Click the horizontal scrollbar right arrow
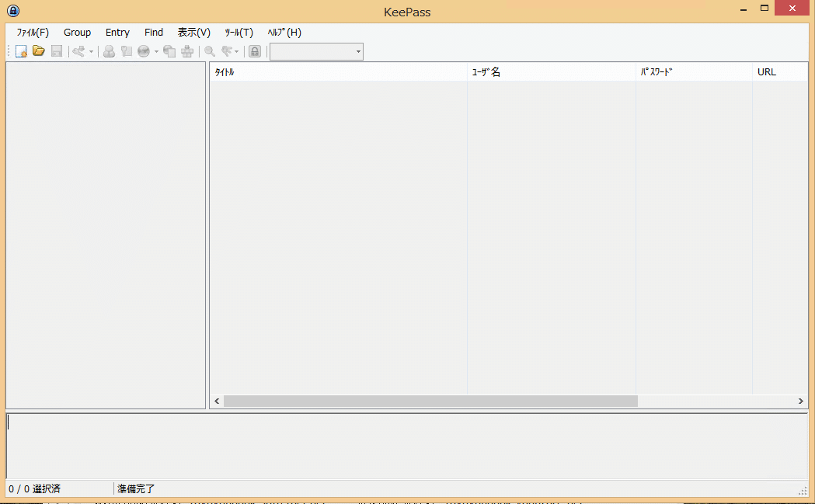815x504 pixels. (800, 401)
